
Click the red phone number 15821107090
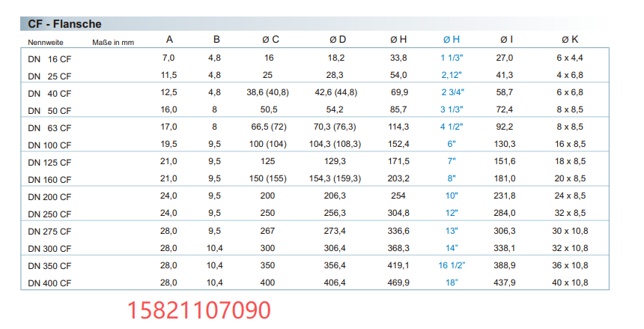tap(197, 310)
